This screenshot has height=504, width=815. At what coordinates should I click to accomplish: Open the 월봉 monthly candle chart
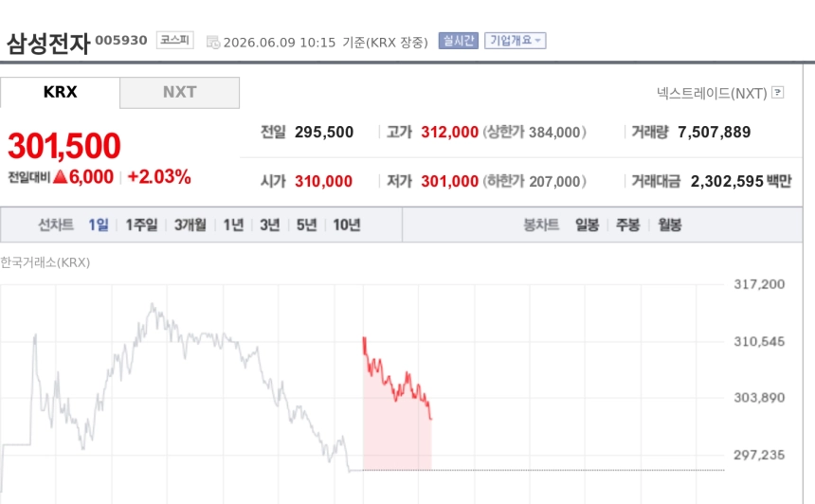click(669, 225)
